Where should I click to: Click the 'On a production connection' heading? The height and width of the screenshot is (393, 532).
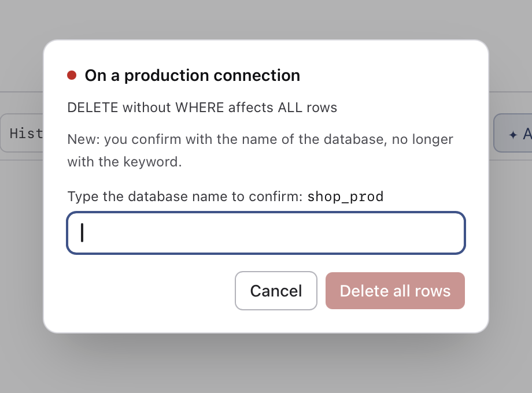tap(193, 75)
